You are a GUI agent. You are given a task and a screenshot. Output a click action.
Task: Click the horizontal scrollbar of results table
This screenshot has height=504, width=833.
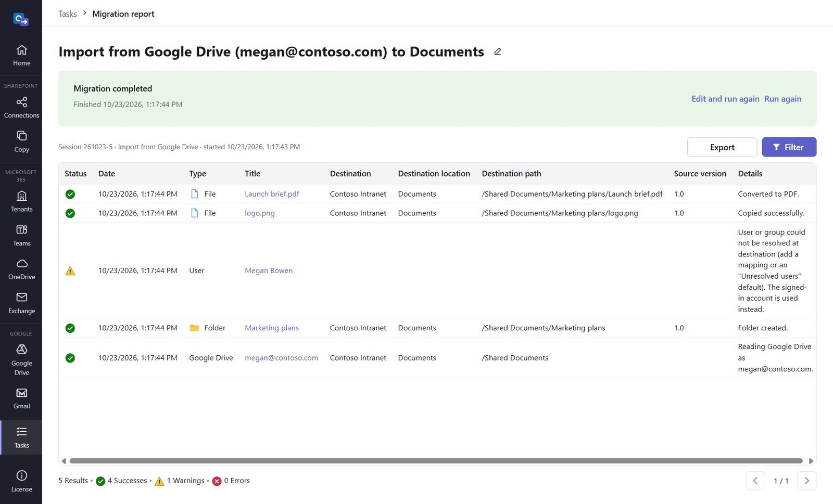436,461
